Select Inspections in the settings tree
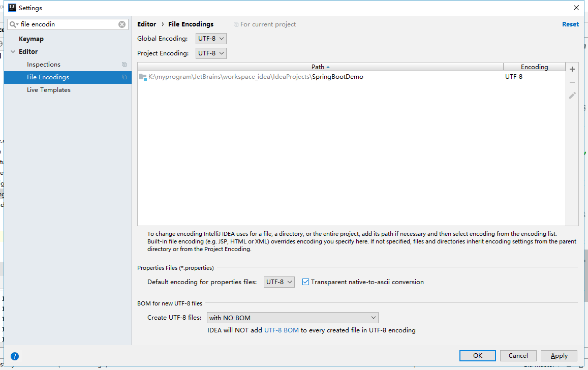This screenshot has width=588, height=370. click(44, 65)
